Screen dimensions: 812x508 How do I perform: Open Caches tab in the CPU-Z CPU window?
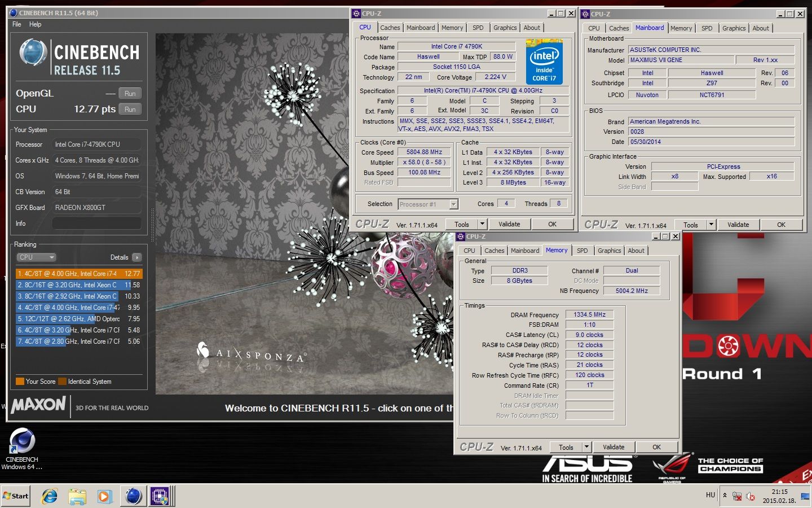click(390, 28)
